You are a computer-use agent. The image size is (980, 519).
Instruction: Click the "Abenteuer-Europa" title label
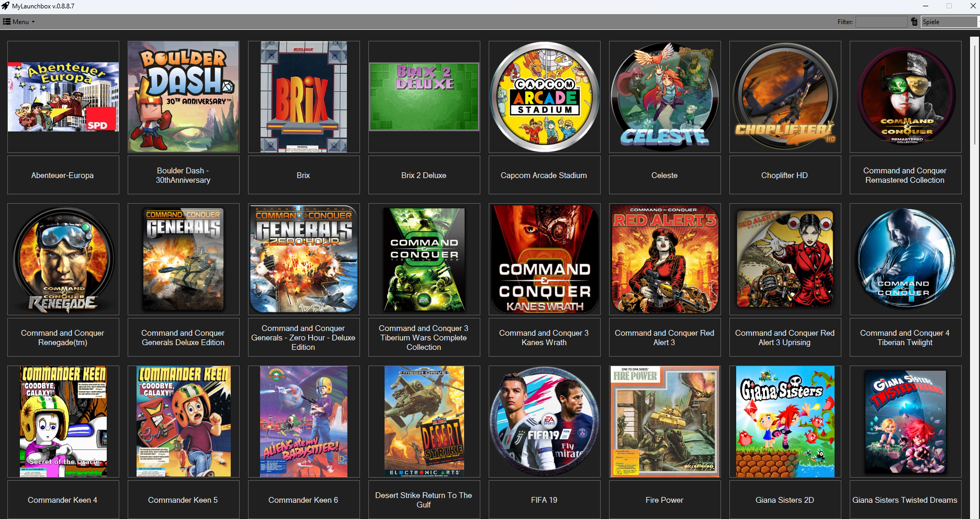63,175
